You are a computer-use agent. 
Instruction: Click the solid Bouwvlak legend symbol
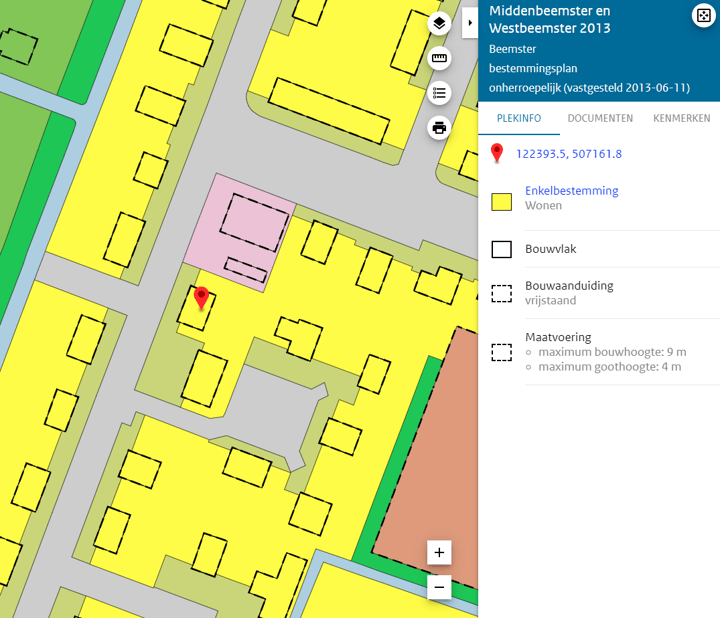pyautogui.click(x=502, y=249)
